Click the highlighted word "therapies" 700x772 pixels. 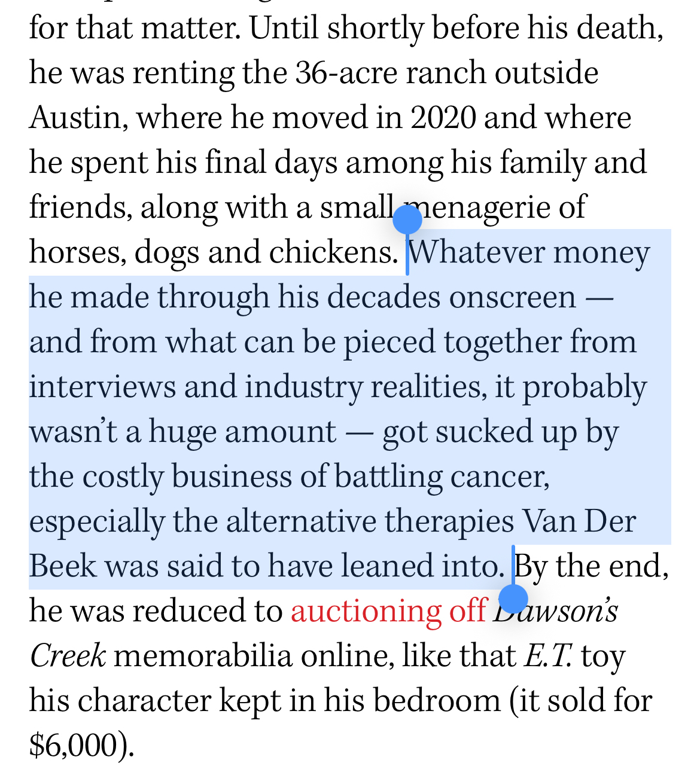tap(449, 521)
